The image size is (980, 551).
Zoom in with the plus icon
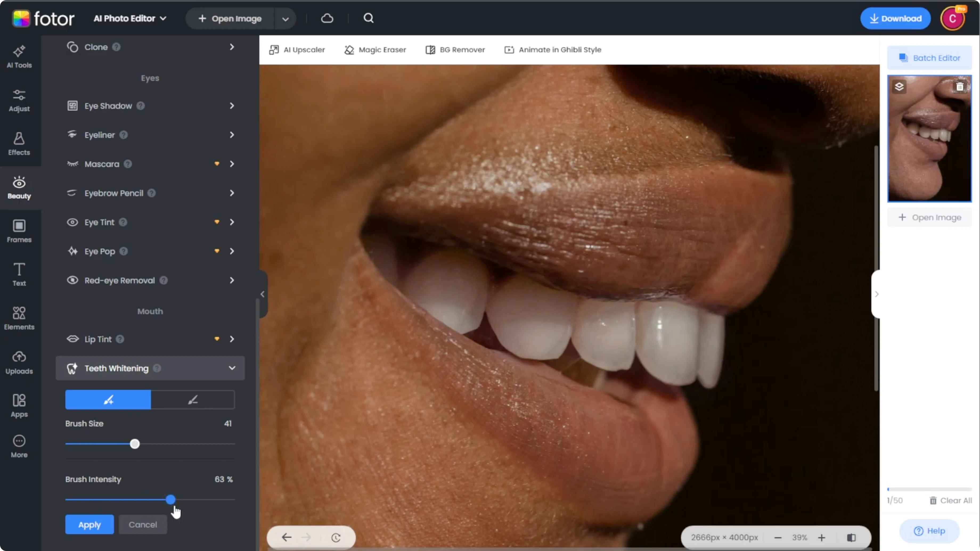click(x=822, y=538)
